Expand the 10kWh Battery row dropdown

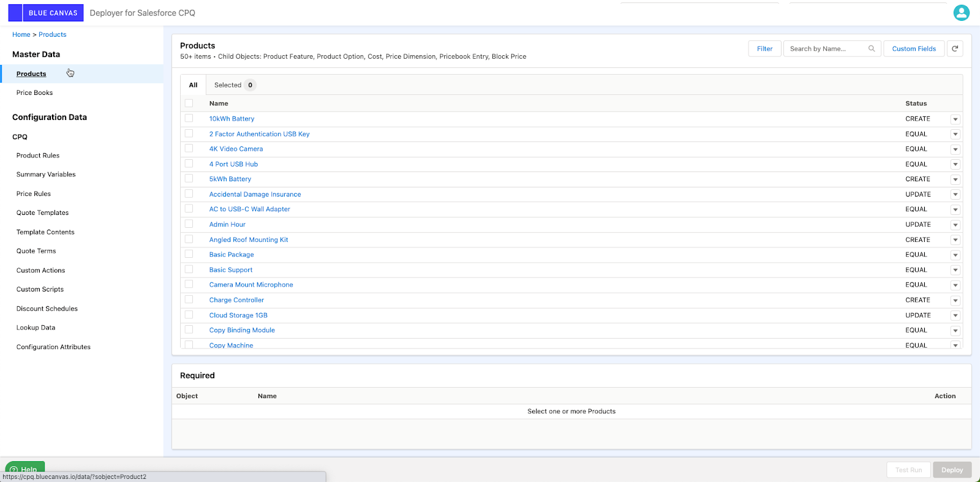(x=955, y=119)
